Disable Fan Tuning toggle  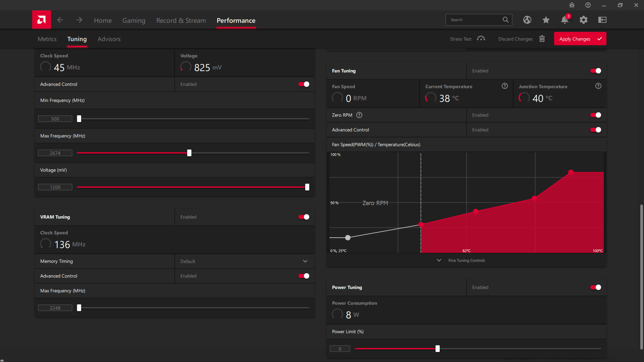[596, 71]
